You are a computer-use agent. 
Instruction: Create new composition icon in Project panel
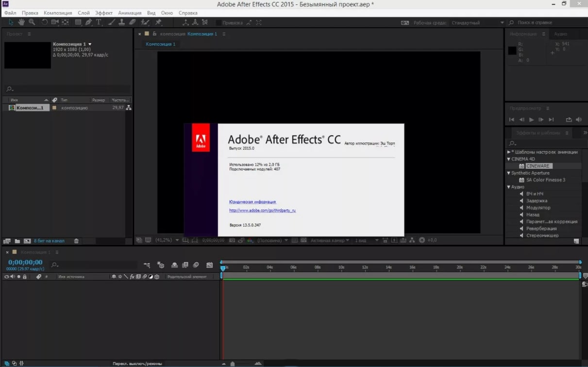coord(27,241)
